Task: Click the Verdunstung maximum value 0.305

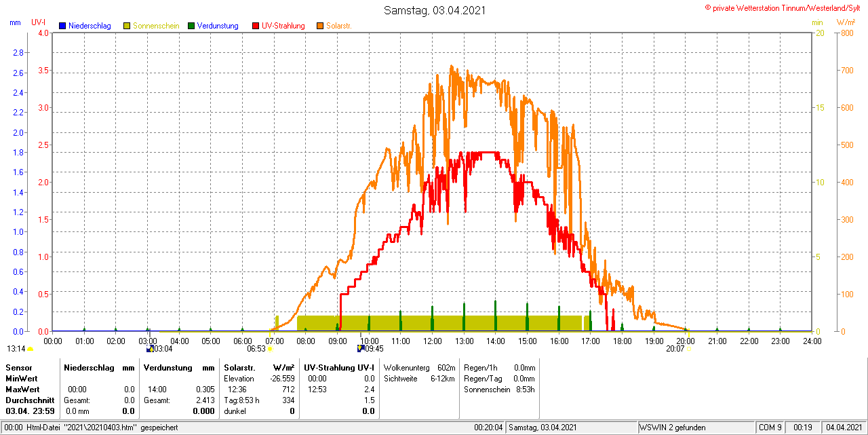Action: point(205,390)
